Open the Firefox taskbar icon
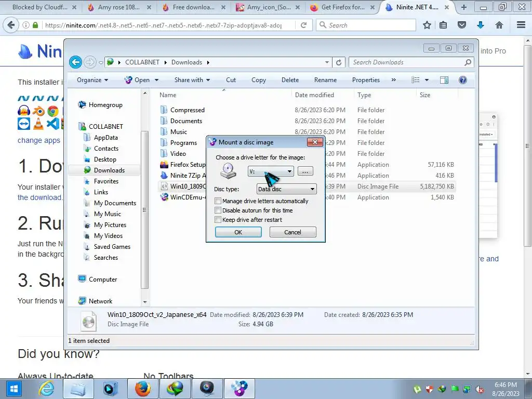Screen dimensions: 532x399 pos(143,389)
